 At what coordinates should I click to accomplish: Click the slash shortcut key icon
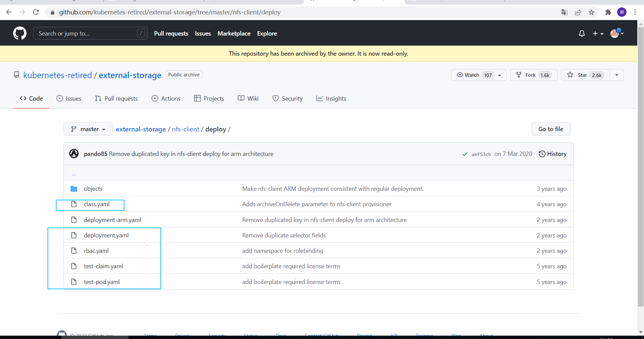141,33
